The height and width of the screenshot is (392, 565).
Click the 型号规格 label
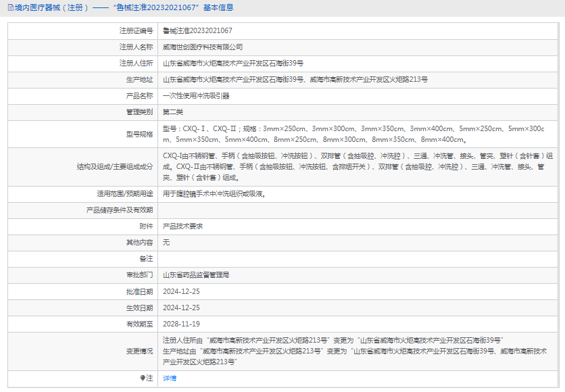click(x=139, y=134)
